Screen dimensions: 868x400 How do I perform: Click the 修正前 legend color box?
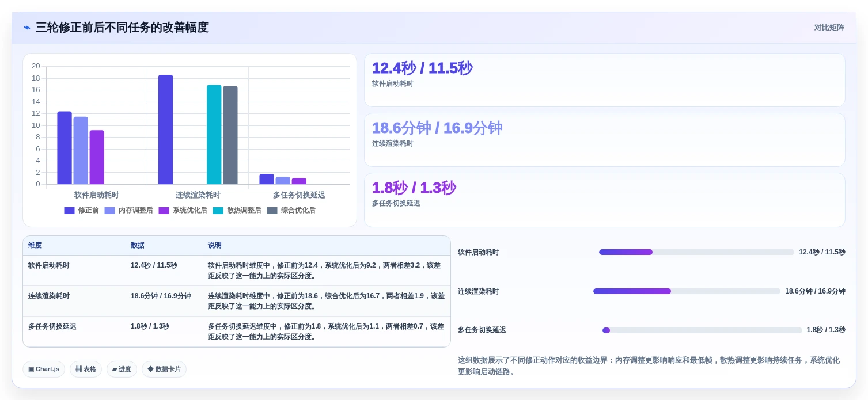click(x=69, y=211)
